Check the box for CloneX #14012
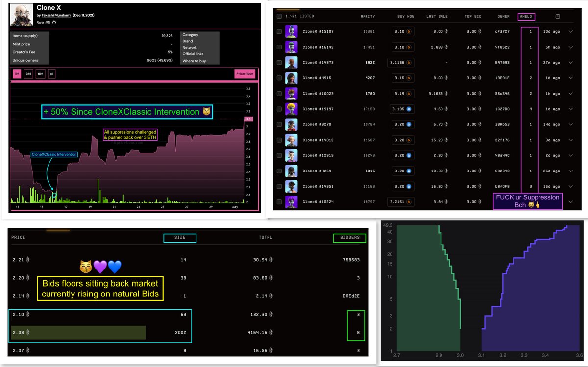588x367 pixels. pyautogui.click(x=279, y=140)
